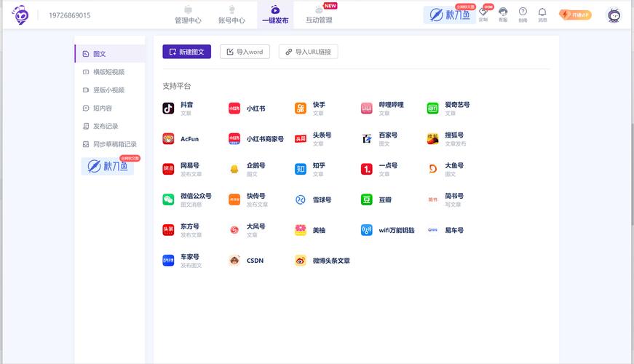Click the app logo in top left
The width and height of the screenshot is (634, 364).
click(x=20, y=15)
